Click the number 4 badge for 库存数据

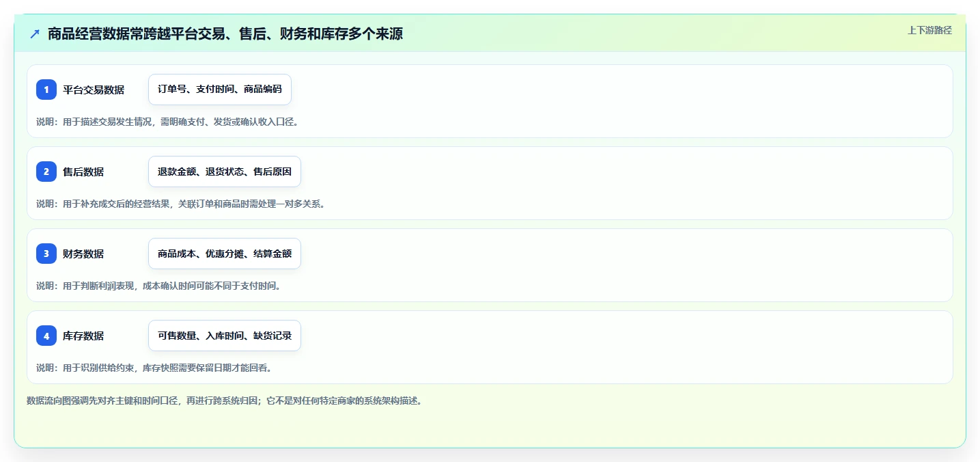pyautogui.click(x=46, y=336)
